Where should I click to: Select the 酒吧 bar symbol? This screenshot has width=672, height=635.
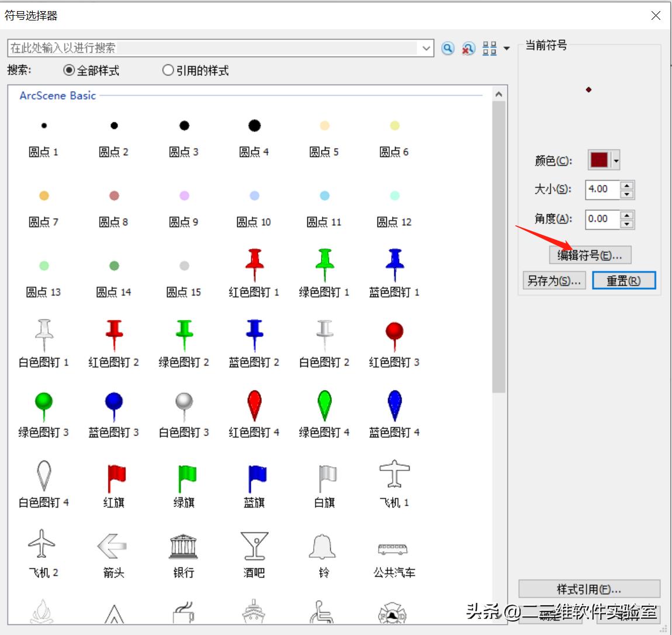coord(254,545)
